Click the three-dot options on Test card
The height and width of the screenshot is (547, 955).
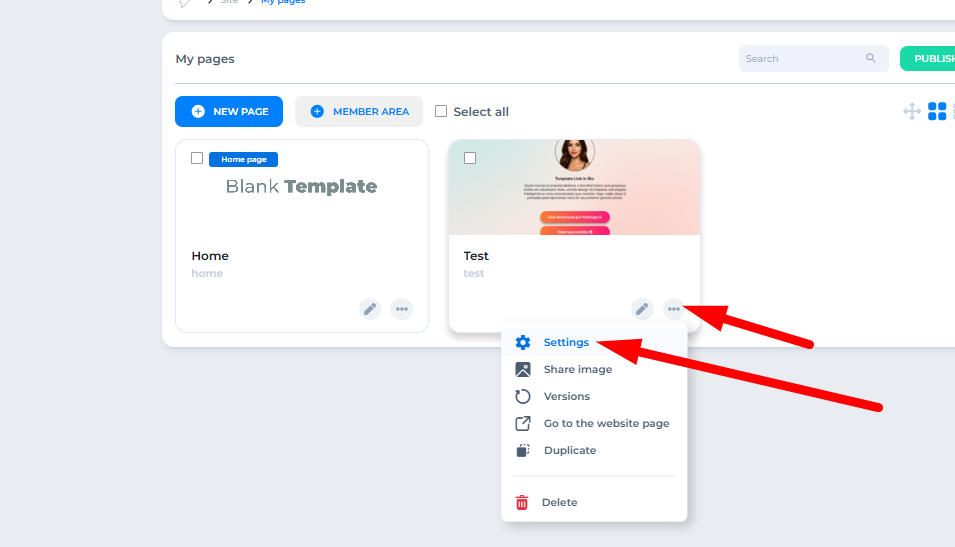coord(673,309)
